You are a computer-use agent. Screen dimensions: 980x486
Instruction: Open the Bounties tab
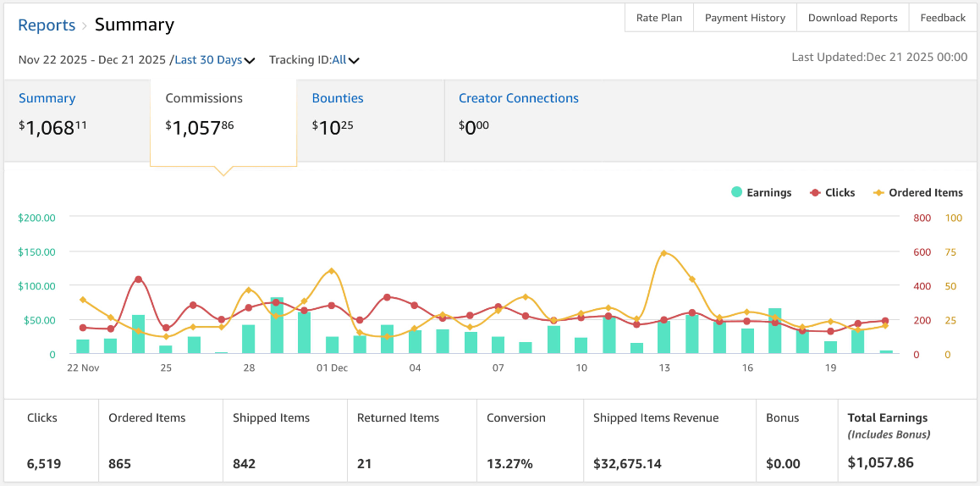click(338, 98)
